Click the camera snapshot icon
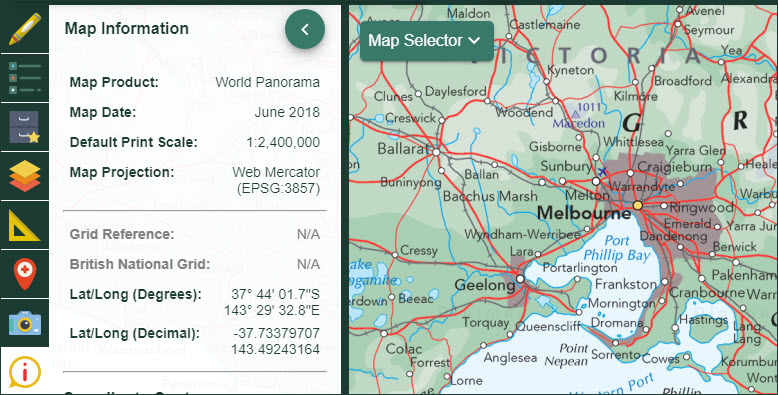 point(24,323)
